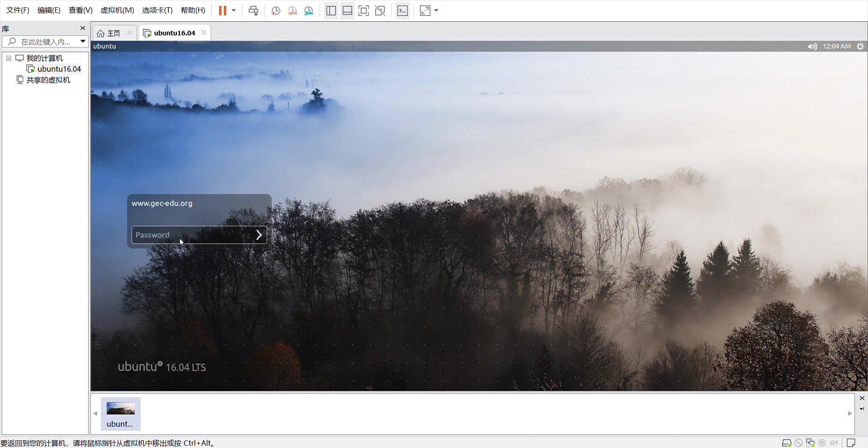Screen dimensions: 868x448
Task: Revert VM to the previous snapshot
Action: 292,10
